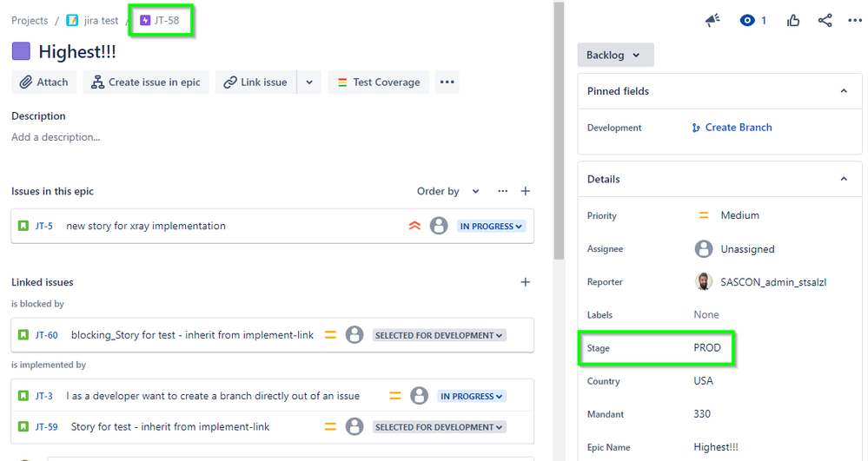Click JT-60 assignee avatar

pos(354,335)
